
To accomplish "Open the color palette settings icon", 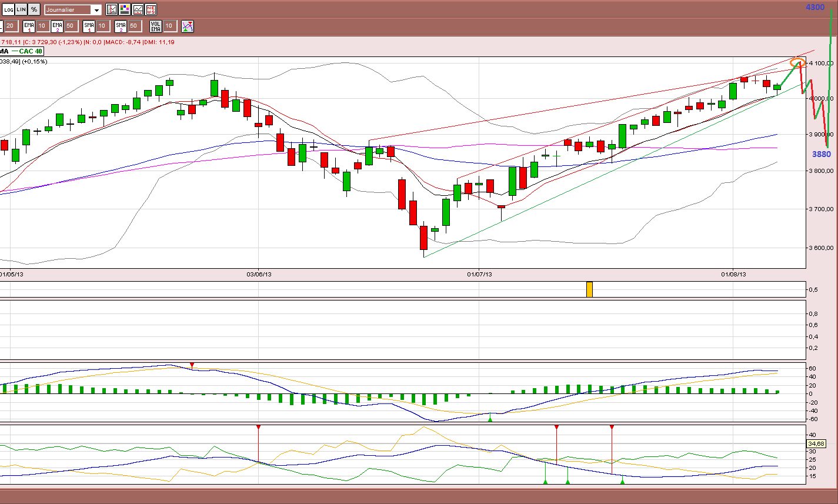I will pyautogui.click(x=125, y=9).
